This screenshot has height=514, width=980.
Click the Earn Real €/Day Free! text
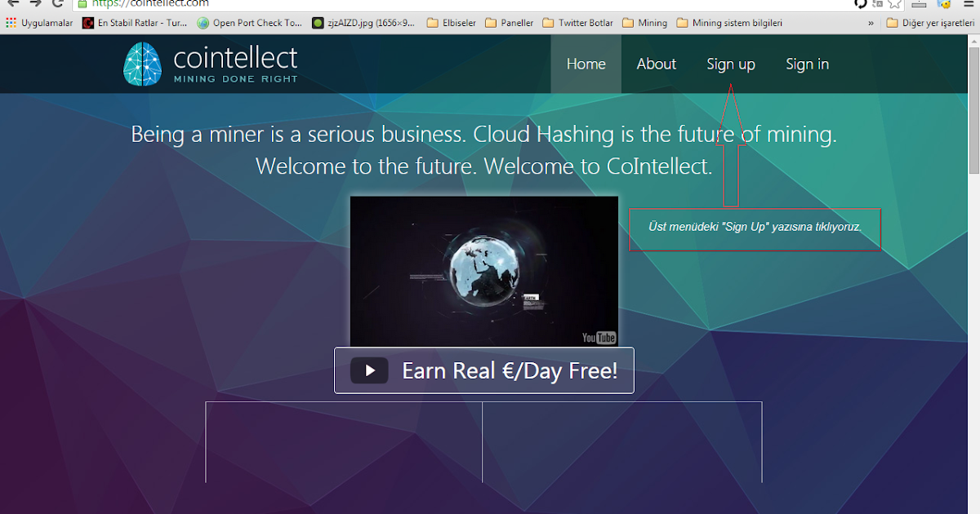(x=510, y=370)
